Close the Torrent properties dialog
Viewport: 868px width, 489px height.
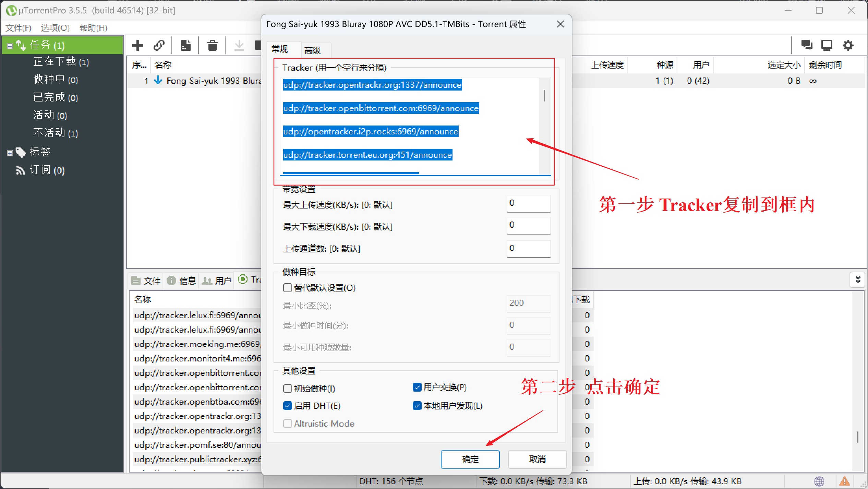click(x=560, y=24)
